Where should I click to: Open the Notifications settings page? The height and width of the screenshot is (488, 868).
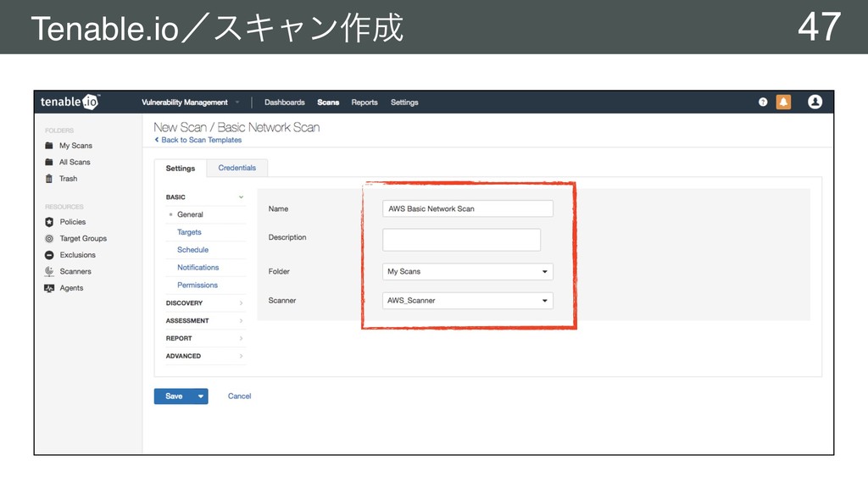click(x=198, y=268)
